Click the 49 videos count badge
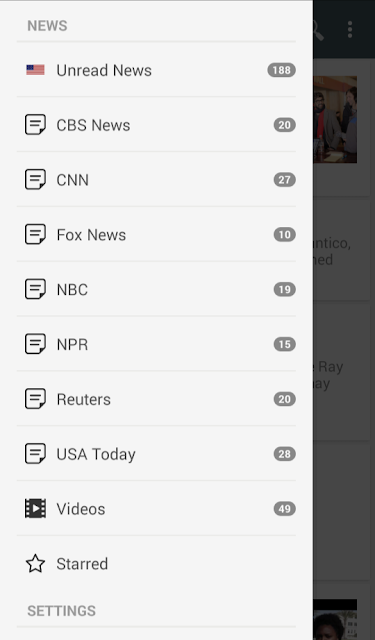This screenshot has height=640, width=375. coord(284,509)
